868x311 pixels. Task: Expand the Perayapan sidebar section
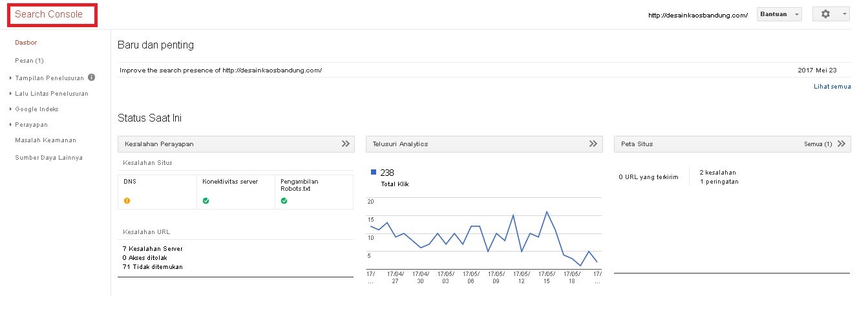[x=31, y=125]
